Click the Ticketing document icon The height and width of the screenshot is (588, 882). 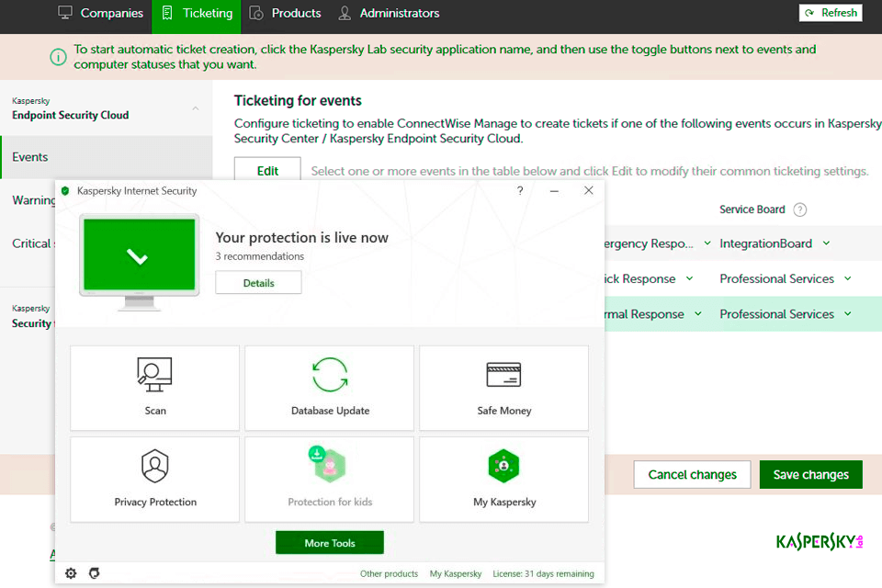(x=167, y=13)
